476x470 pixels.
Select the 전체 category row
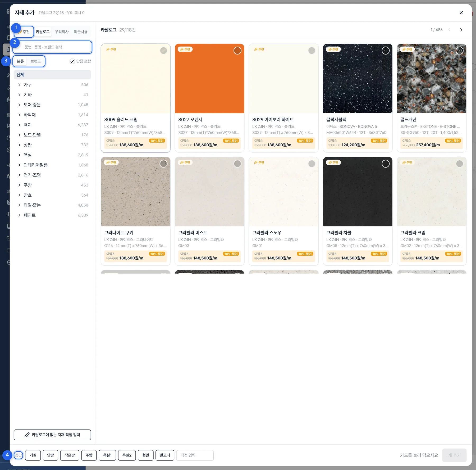(52, 75)
